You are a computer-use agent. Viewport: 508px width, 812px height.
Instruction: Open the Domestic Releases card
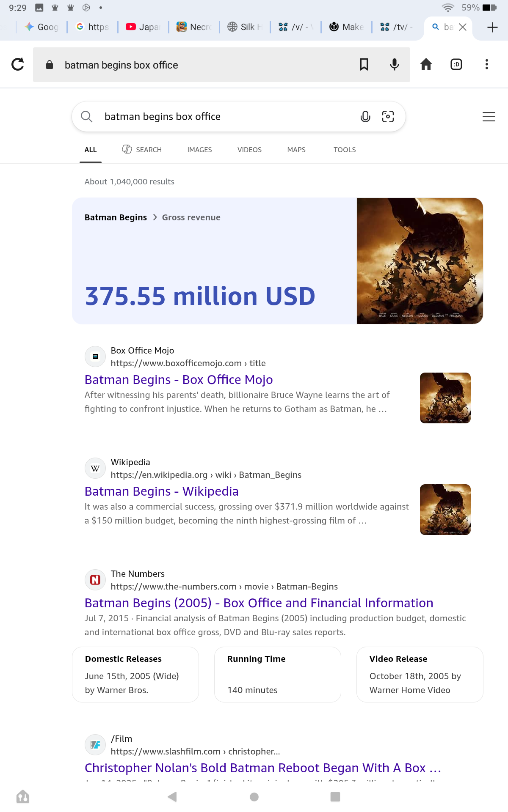tap(135, 675)
